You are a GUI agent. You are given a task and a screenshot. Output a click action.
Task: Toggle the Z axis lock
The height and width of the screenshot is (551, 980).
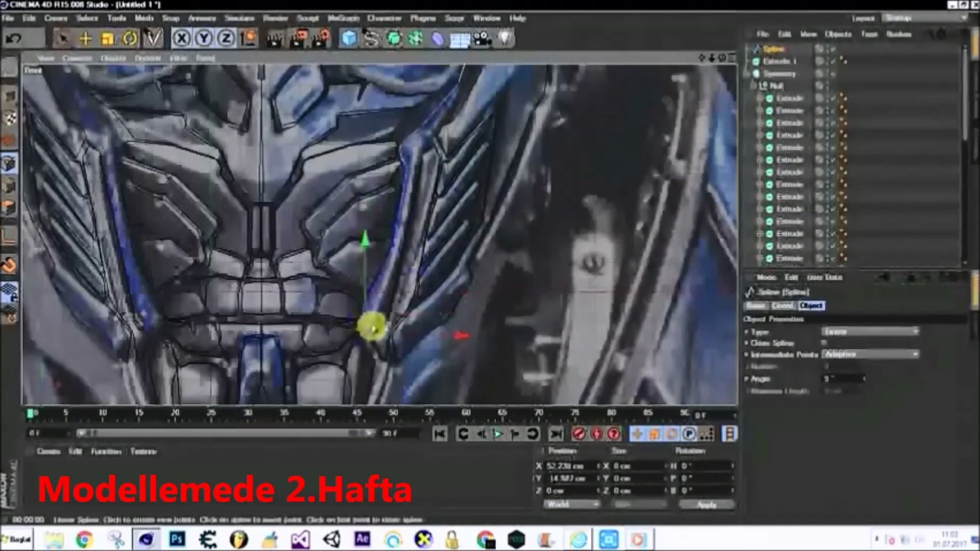pyautogui.click(x=226, y=38)
